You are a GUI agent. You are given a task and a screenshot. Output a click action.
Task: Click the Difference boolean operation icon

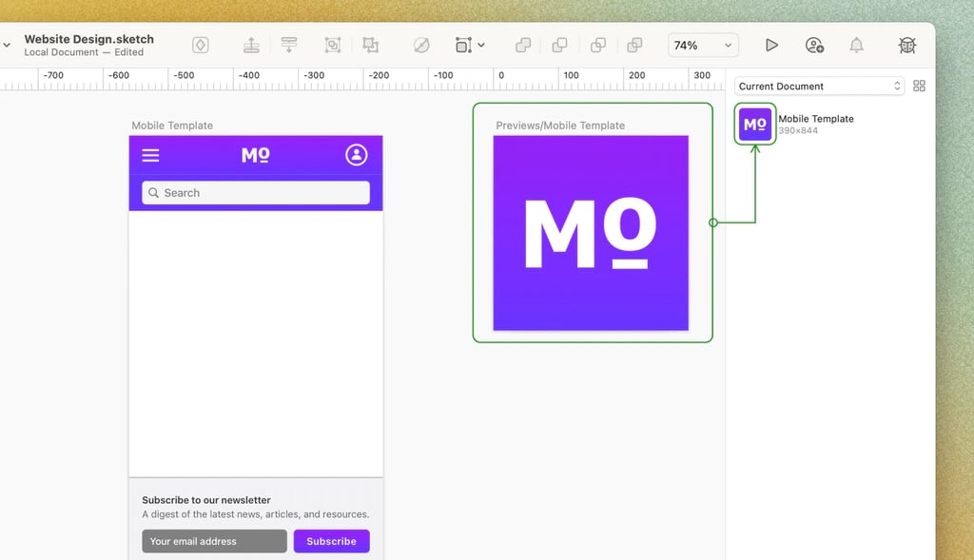634,46
